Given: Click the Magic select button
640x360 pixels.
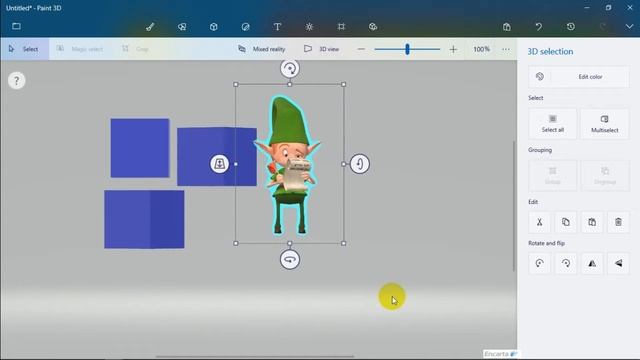Looking at the screenshot, I should pyautogui.click(x=80, y=49).
